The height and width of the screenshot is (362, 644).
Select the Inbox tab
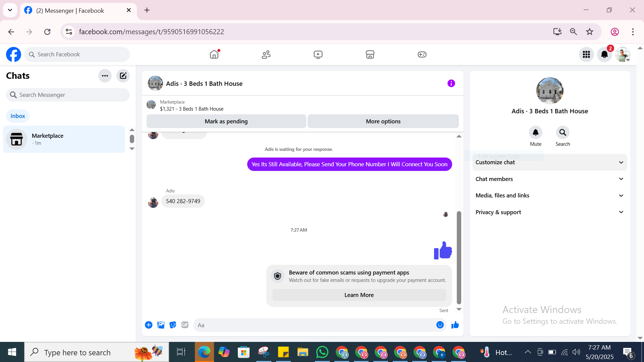(18, 116)
